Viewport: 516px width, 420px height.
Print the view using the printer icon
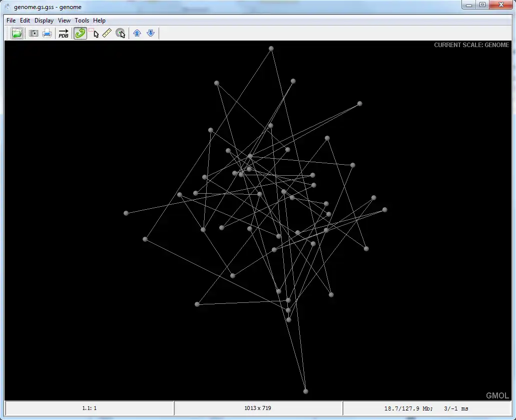47,33
